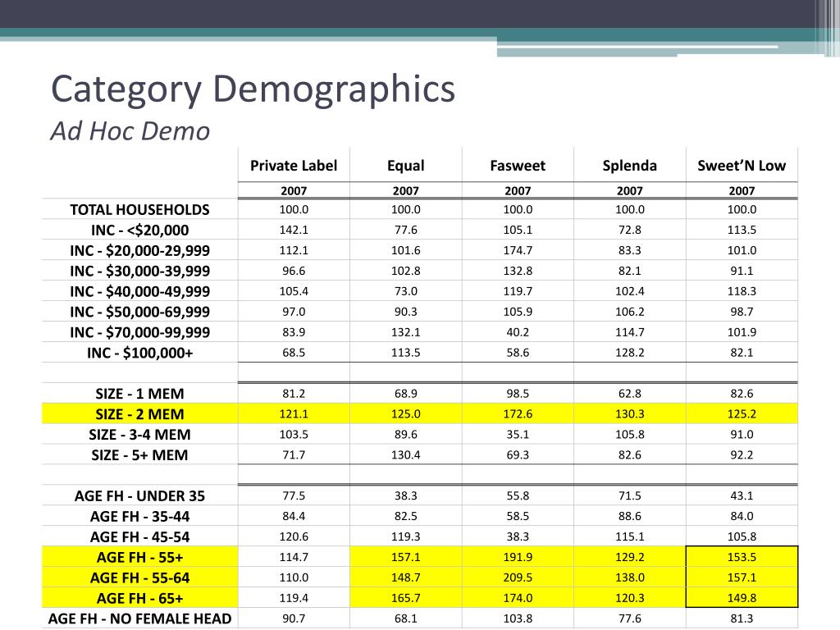The image size is (840, 630).
Task: Click the 2007 year under Private Label
Action: point(294,190)
